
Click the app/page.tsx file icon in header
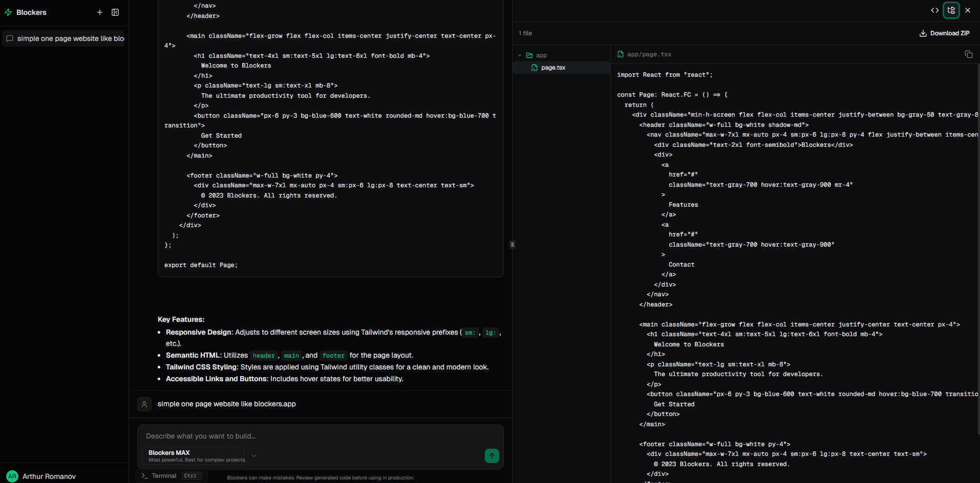point(621,54)
